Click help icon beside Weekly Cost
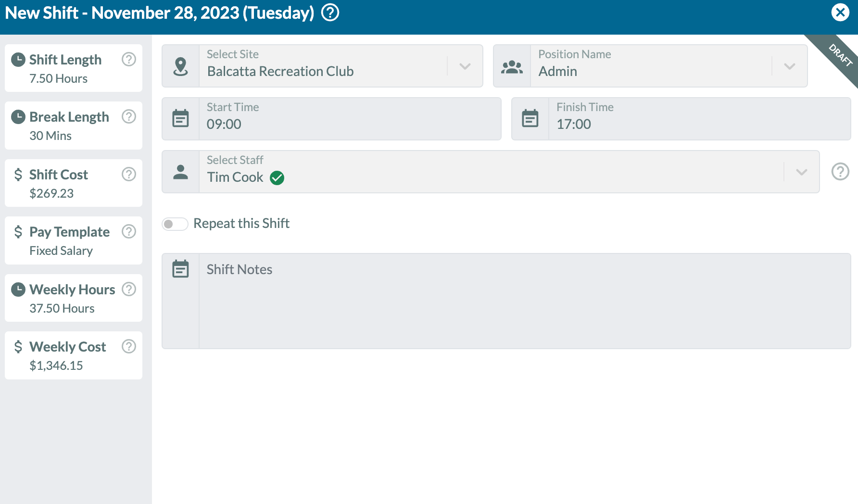Image resolution: width=858 pixels, height=504 pixels. click(x=129, y=346)
